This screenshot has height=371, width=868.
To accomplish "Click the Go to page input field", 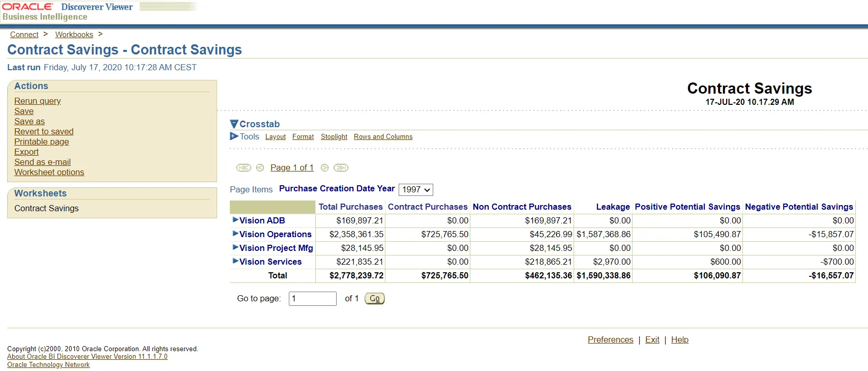I will [x=313, y=299].
